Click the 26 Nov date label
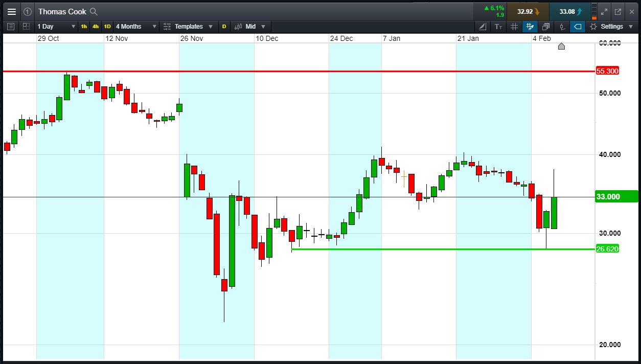 click(192, 39)
